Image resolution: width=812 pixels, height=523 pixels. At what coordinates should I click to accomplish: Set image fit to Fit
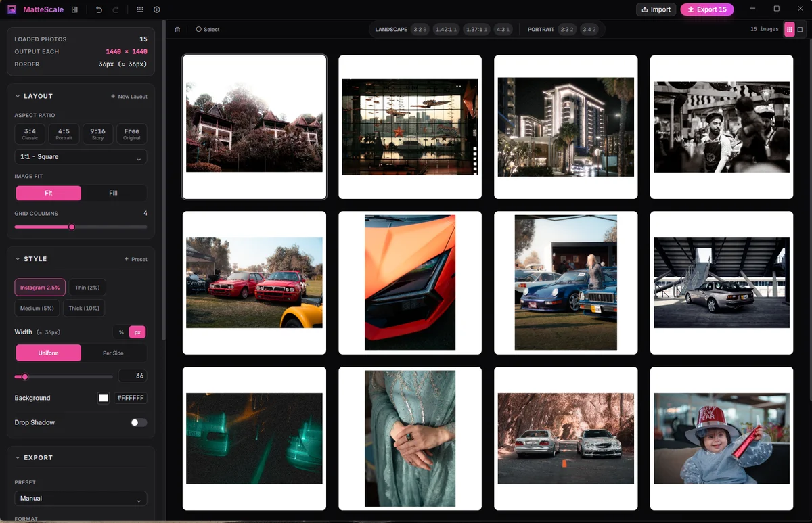point(49,193)
